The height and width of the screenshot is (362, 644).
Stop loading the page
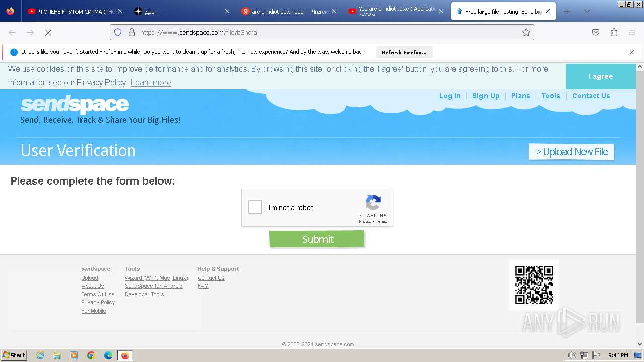48,32
